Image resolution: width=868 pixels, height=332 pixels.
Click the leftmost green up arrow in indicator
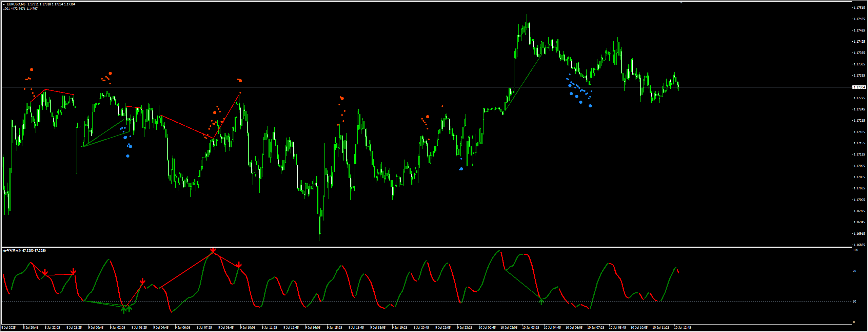coord(124,310)
